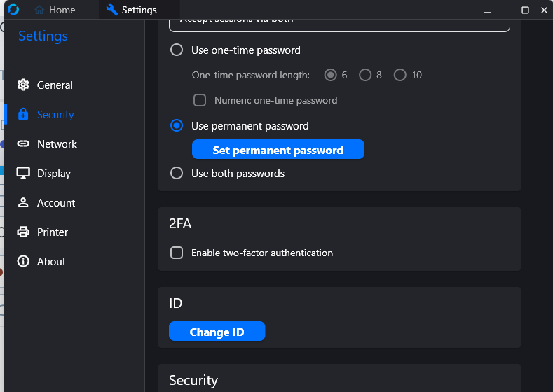Viewport: 553px width, 392px height.
Task: Select Use both passwords option
Action: pyautogui.click(x=177, y=173)
